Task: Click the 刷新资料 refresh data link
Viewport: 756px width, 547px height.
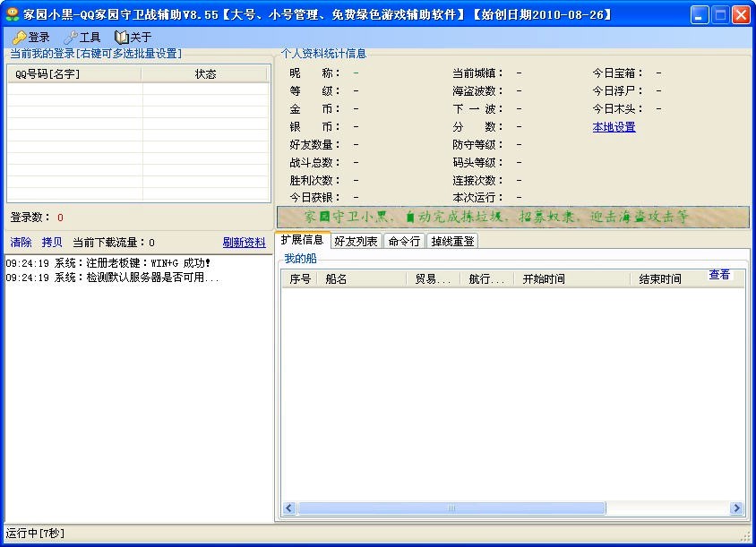Action: tap(244, 242)
